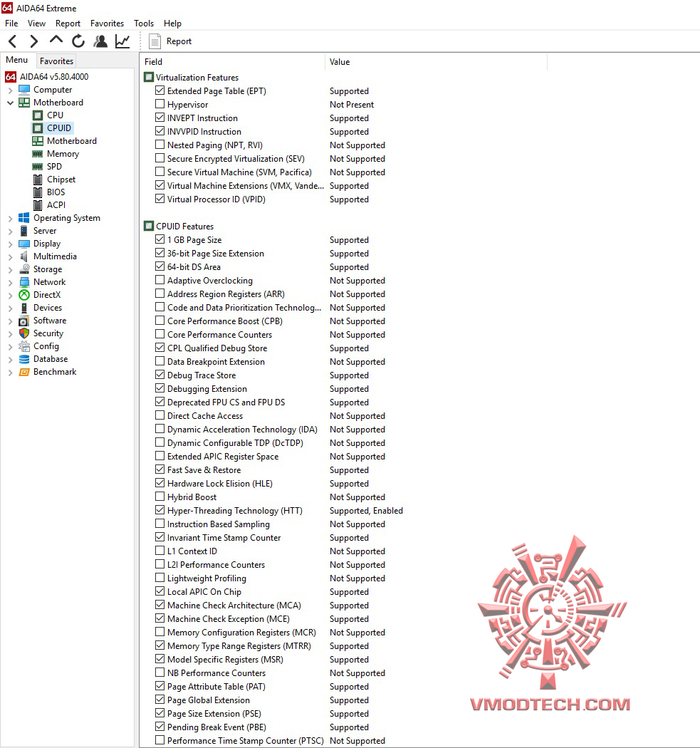
Task: Click the Operating System Windows logo icon
Action: (x=23, y=218)
